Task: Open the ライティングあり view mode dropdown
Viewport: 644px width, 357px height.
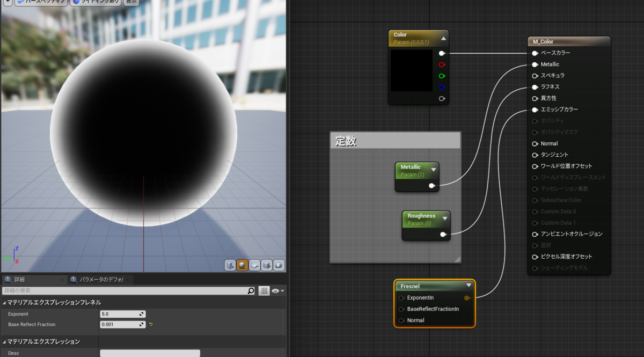Action: click(96, 2)
